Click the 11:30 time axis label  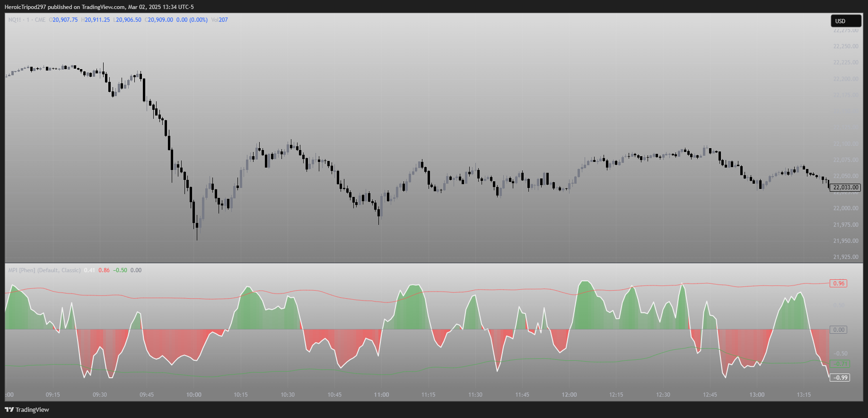pos(475,395)
